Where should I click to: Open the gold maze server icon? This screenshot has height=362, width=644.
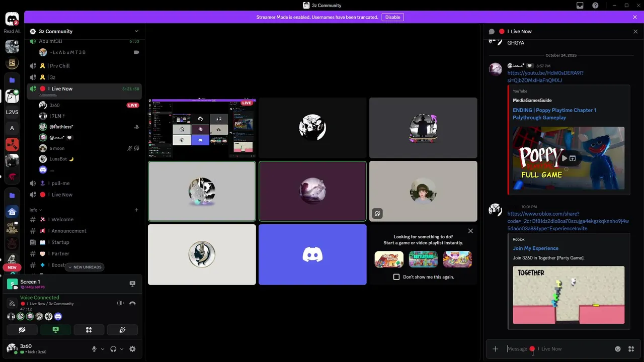pos(12,63)
